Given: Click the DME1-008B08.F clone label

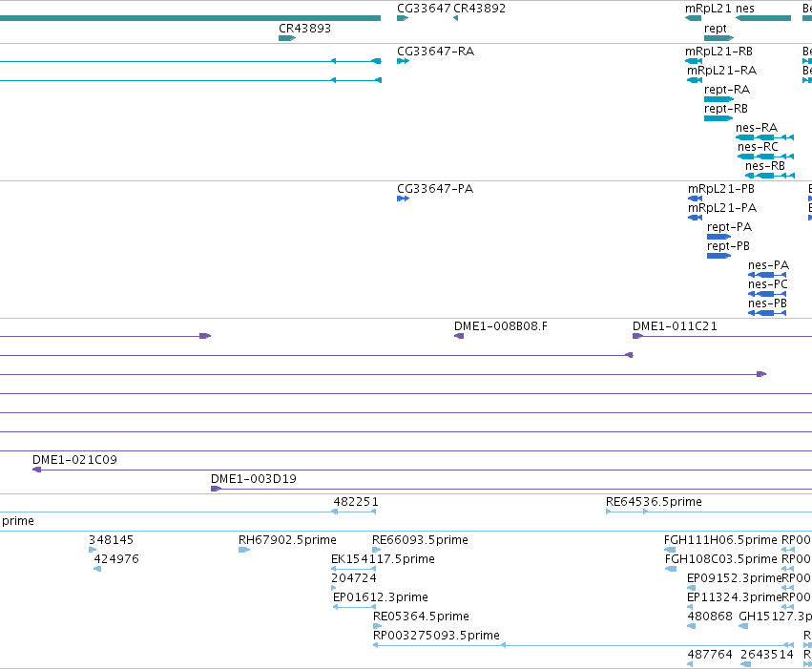Looking at the screenshot, I should (501, 326).
